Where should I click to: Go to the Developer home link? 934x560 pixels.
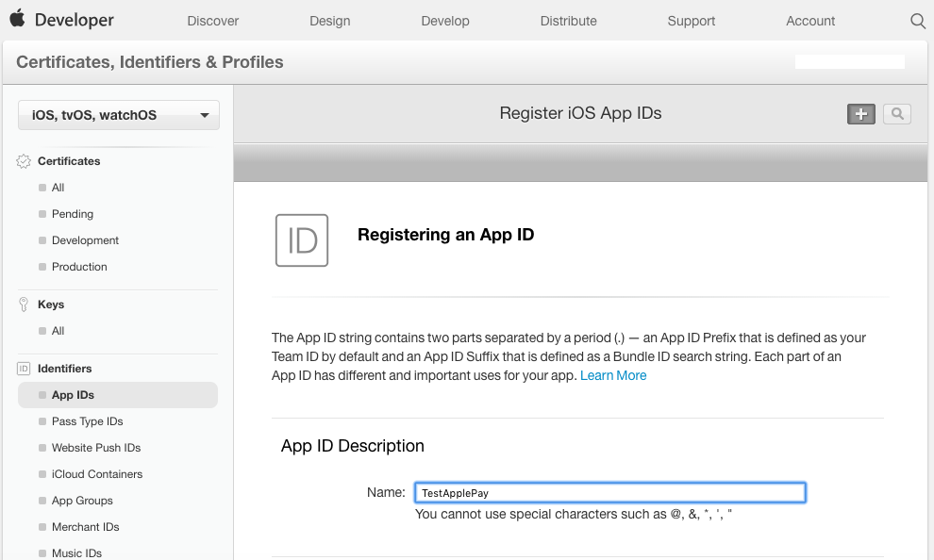pyautogui.click(x=74, y=20)
